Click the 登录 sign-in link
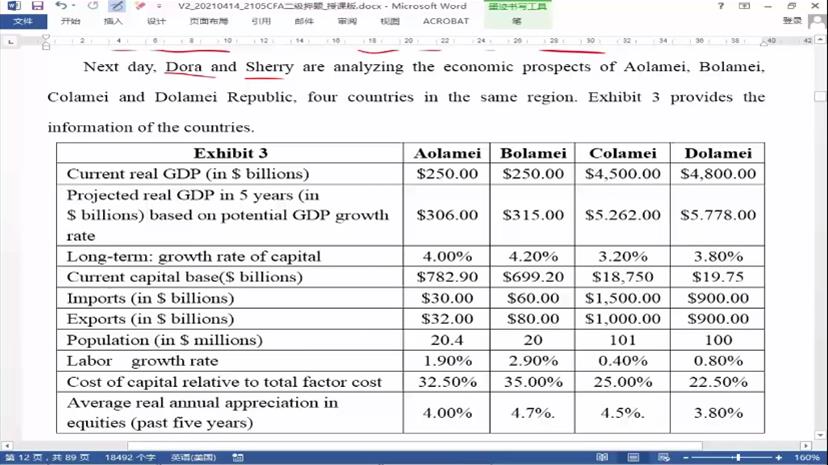The height and width of the screenshot is (465, 828). point(792,21)
